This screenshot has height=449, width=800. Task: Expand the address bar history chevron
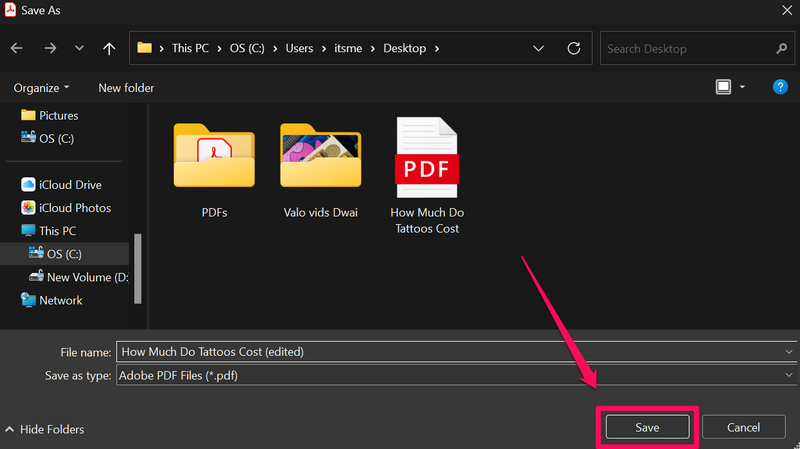tap(539, 48)
